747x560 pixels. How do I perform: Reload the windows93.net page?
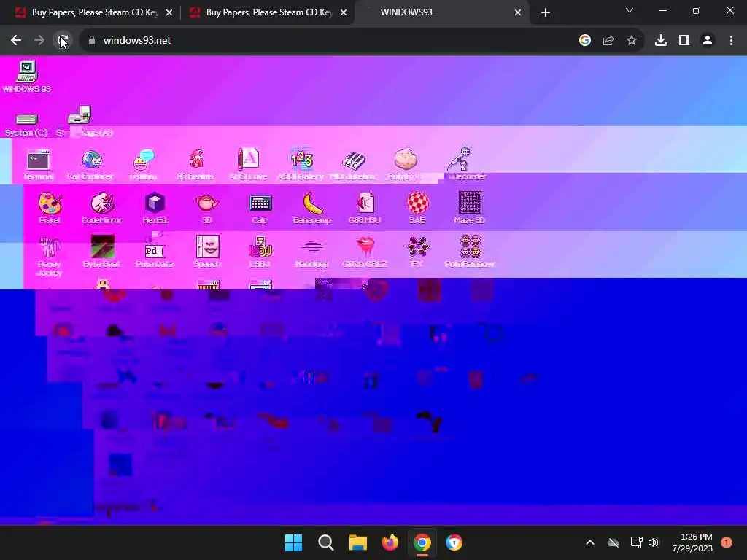coord(63,41)
